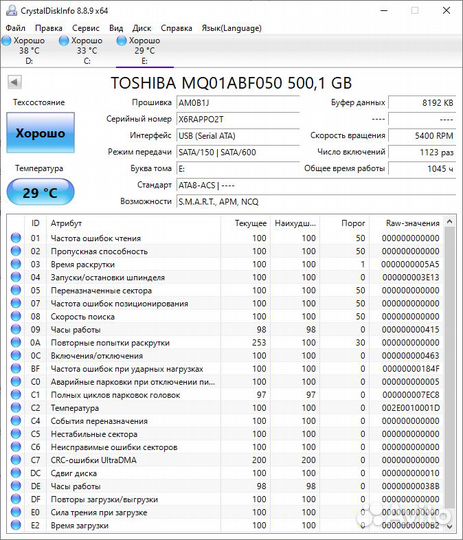Click the buffer size value 8192 KB
Viewport: 463px width, 540px height.
tap(422, 103)
